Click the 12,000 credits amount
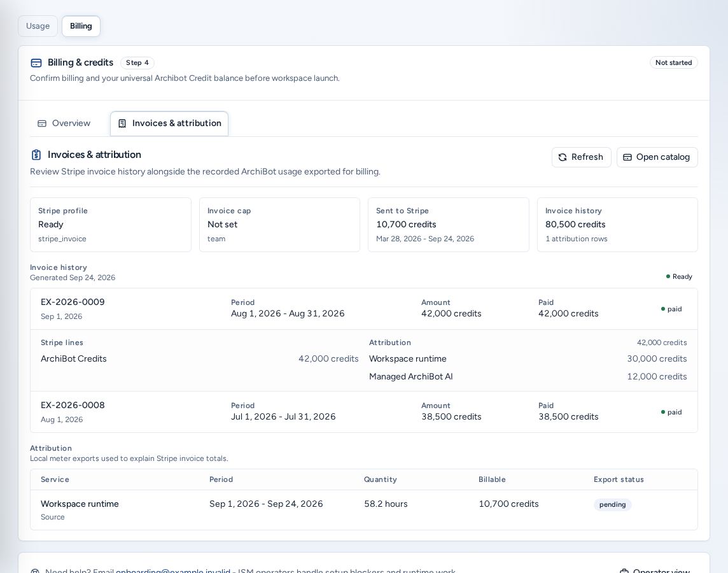728x573 pixels. tap(657, 376)
